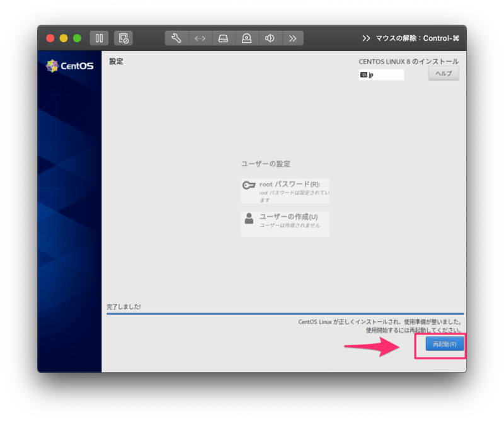Expand more toolbar devices chevron
This screenshot has width=504, height=422.
pyautogui.click(x=292, y=38)
